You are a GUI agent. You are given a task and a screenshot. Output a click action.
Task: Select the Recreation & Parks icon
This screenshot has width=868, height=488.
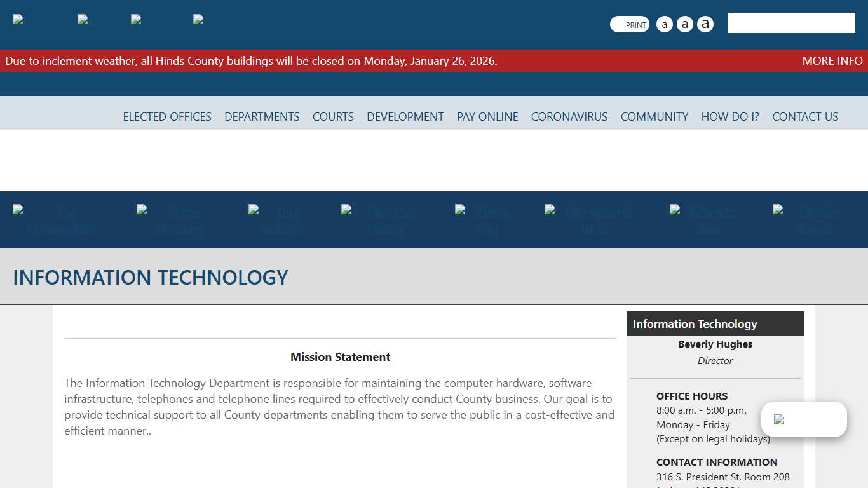(549, 211)
